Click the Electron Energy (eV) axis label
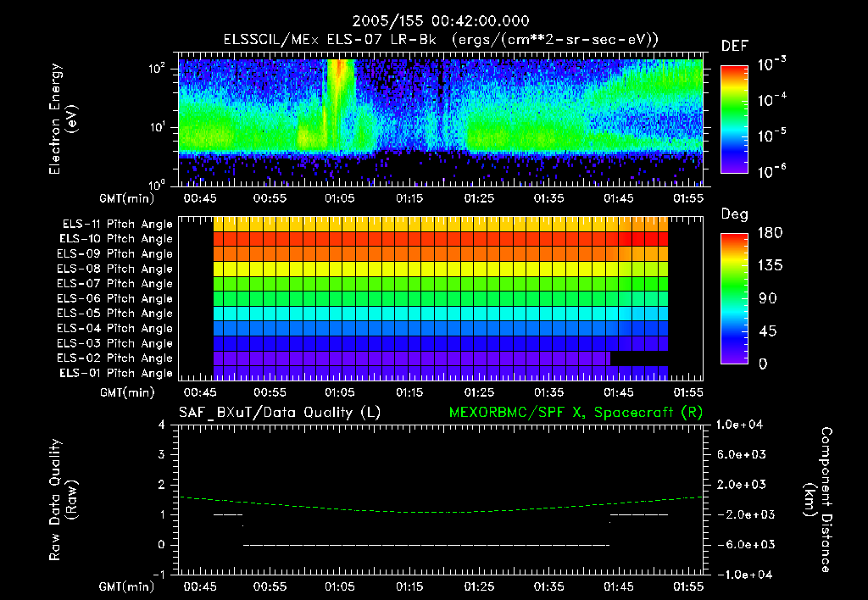 [63, 119]
